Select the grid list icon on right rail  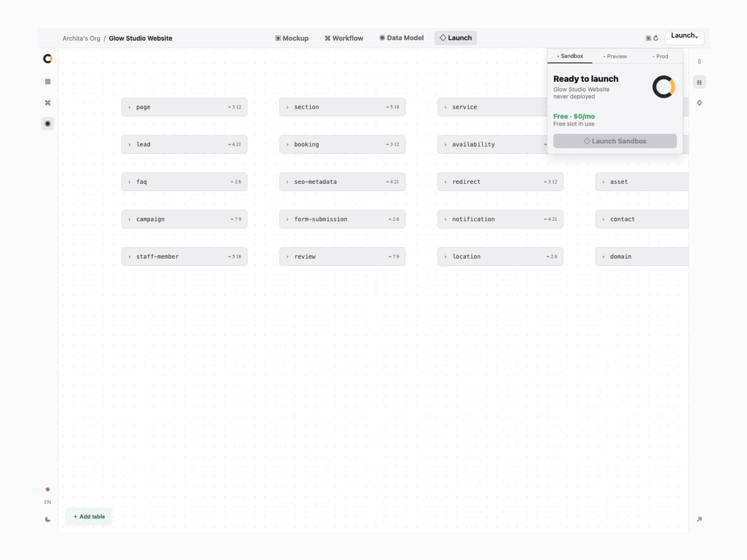699,83
